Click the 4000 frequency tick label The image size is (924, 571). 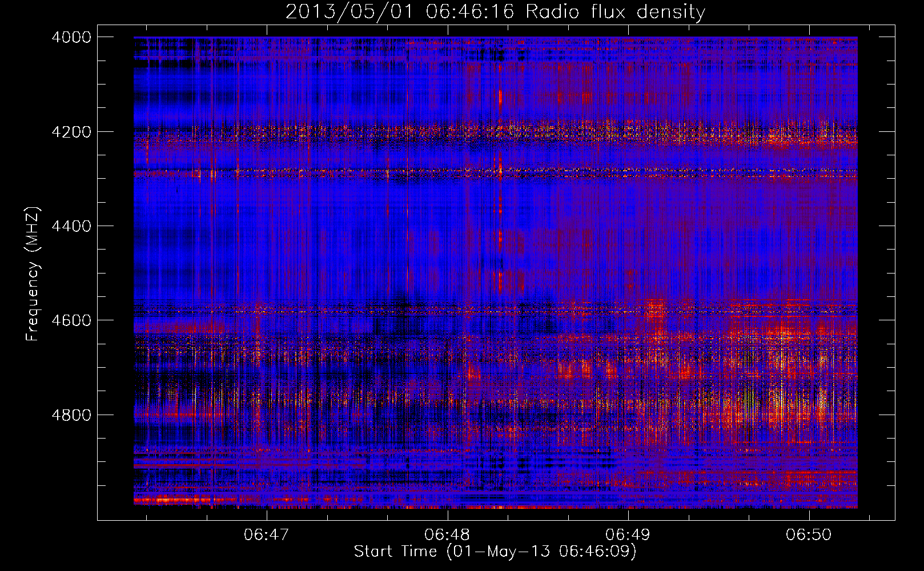pos(71,37)
